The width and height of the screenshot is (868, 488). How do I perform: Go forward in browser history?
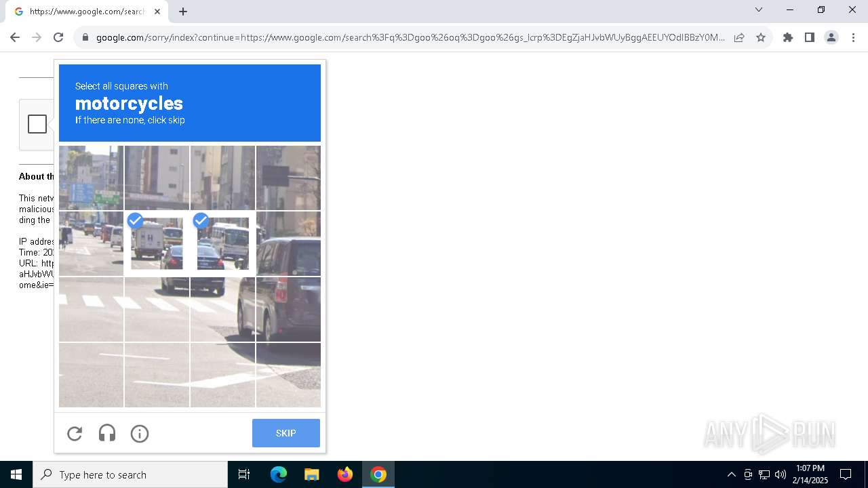pos(37,37)
